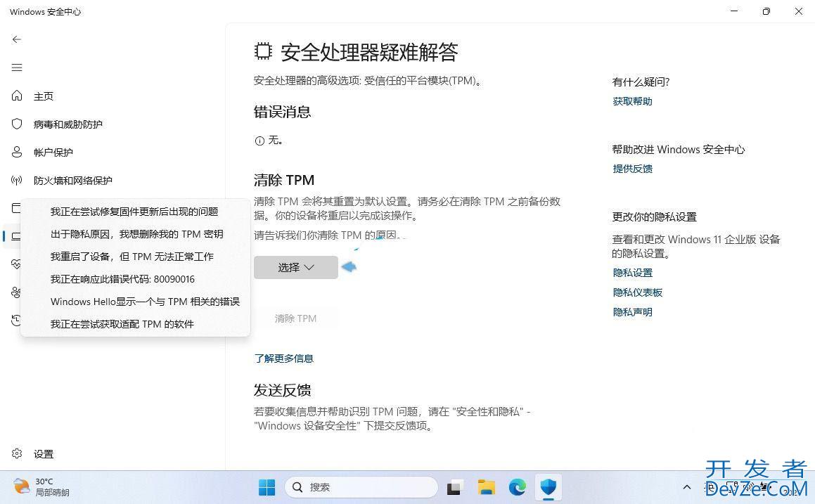Select 我重启了设备，但 TPM 无法正常工作

(x=132, y=257)
